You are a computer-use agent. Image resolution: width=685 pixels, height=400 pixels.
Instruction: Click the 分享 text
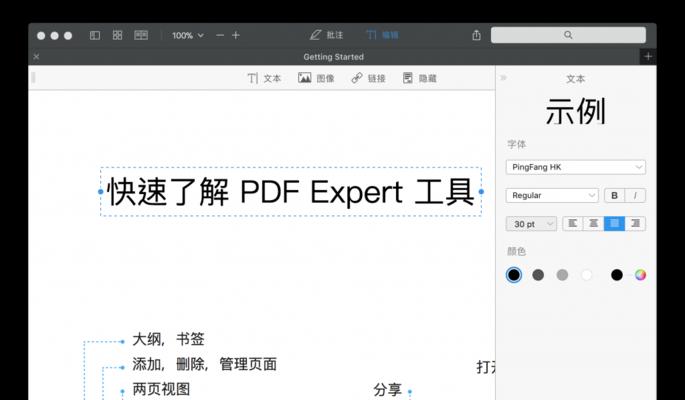coord(387,390)
